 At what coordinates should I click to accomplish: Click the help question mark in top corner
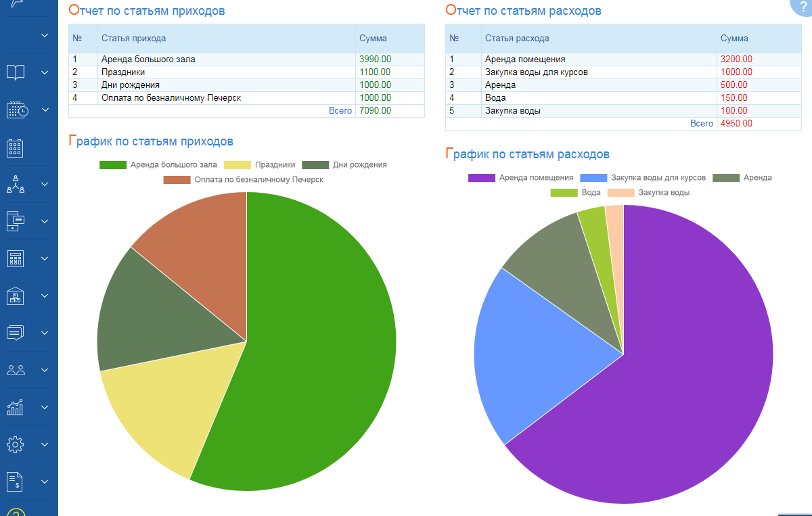(x=800, y=5)
